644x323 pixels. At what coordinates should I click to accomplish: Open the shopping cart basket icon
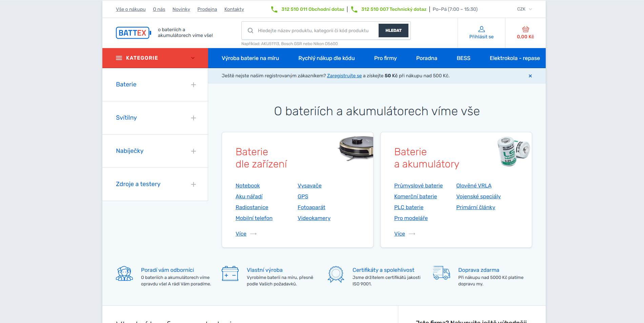[525, 29]
